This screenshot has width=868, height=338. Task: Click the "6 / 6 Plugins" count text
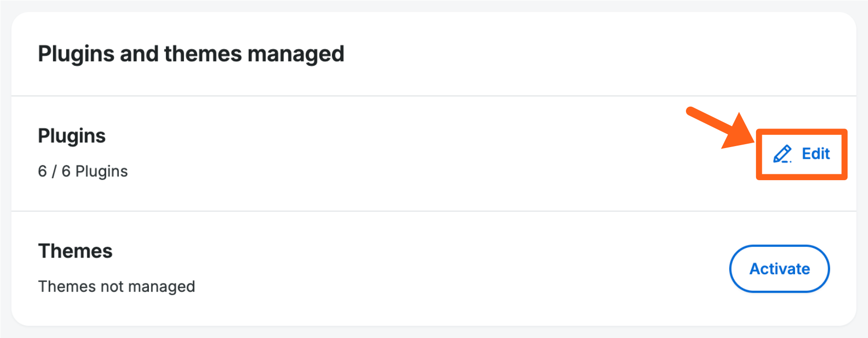coord(83,171)
